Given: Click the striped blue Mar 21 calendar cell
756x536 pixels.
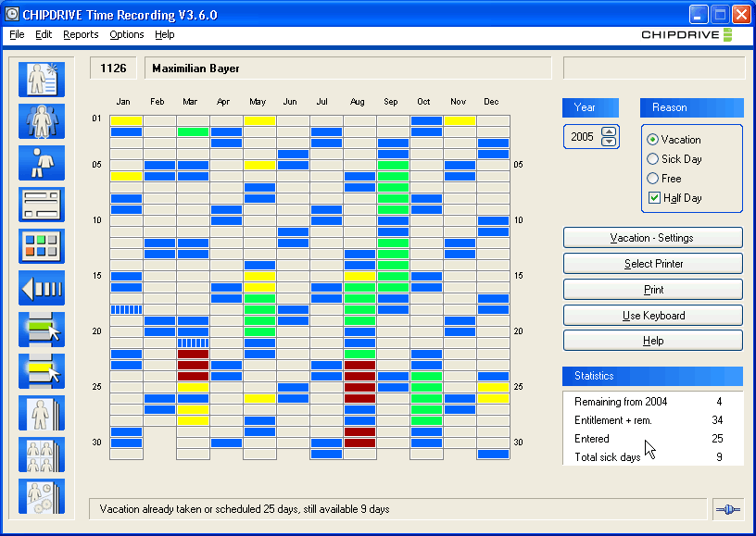Looking at the screenshot, I should click(x=193, y=343).
